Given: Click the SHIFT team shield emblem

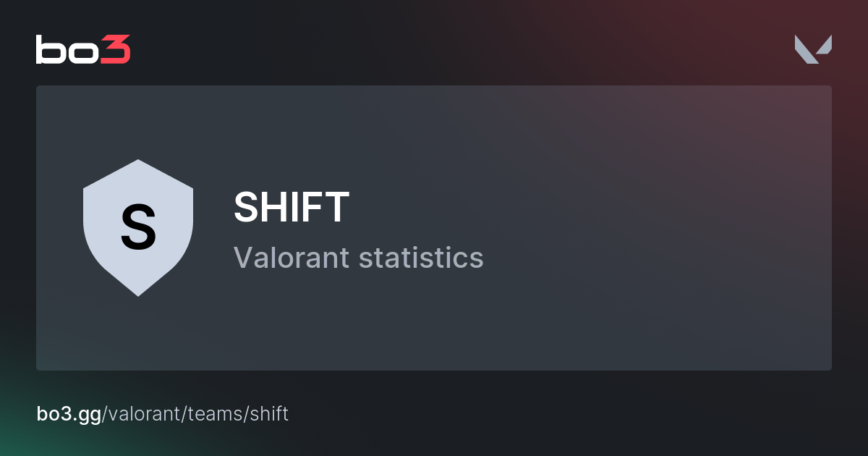Looking at the screenshot, I should pyautogui.click(x=137, y=227).
